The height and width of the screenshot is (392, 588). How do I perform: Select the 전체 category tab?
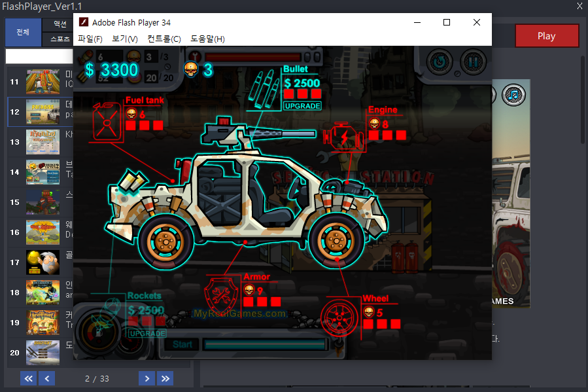point(23,32)
